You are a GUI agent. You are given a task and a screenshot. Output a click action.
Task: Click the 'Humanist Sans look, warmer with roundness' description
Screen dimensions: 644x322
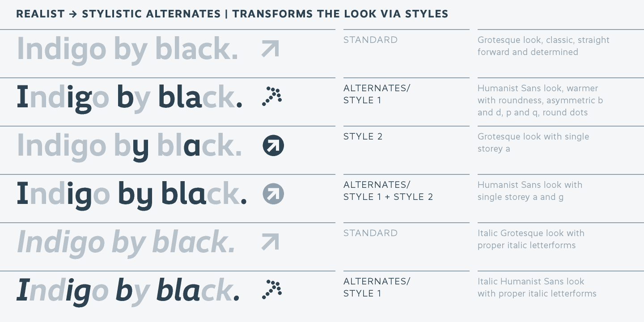[540, 100]
